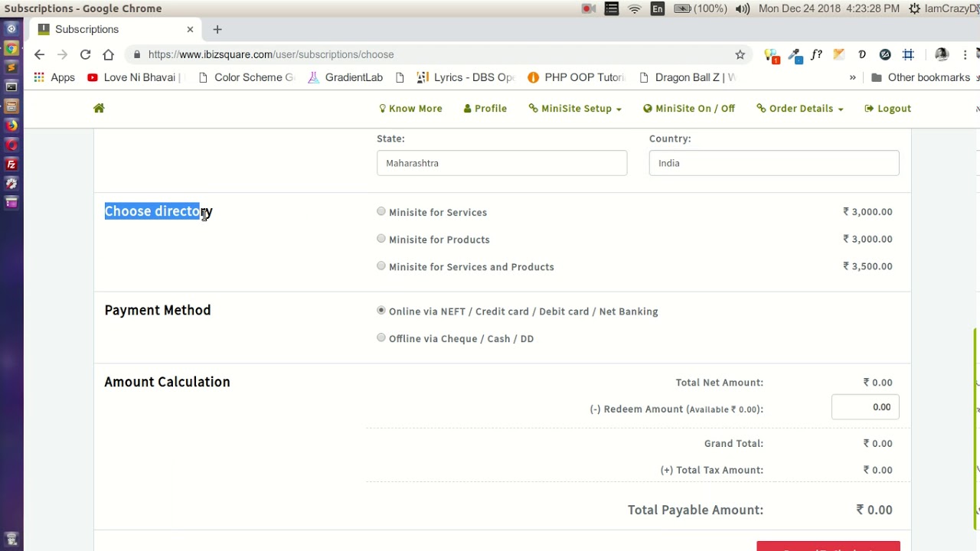Open the lightbulb extension with red badge
Image resolution: width=980 pixels, height=551 pixels.
[772, 55]
